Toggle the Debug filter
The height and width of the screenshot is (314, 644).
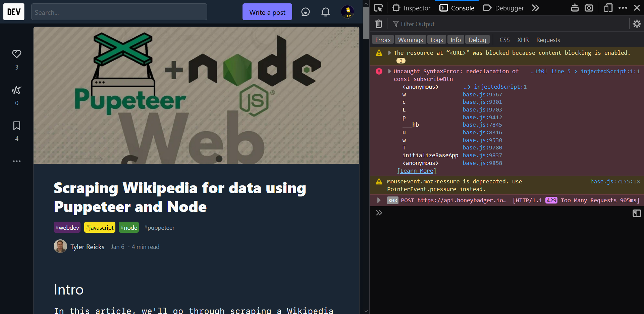[477, 40]
